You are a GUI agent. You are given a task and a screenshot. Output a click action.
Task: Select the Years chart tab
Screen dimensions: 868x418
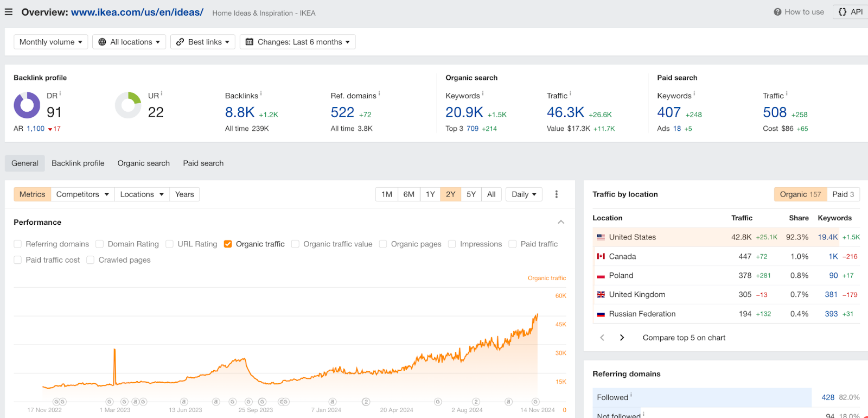click(x=184, y=194)
